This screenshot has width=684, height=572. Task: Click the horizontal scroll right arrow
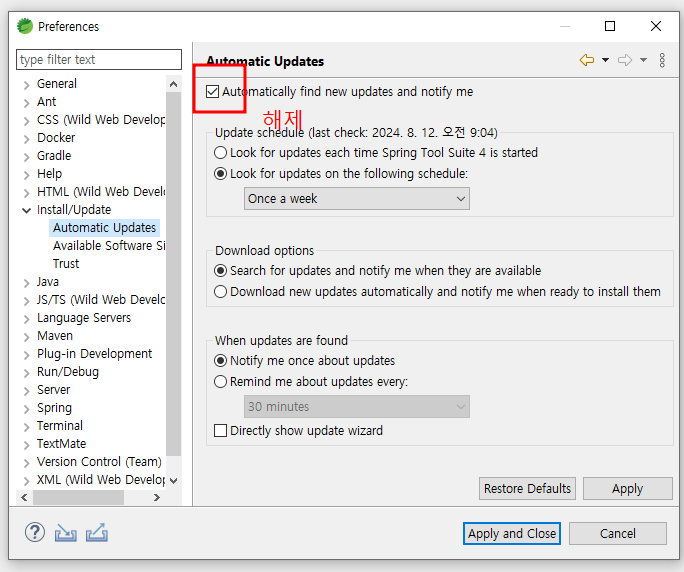tap(157, 497)
